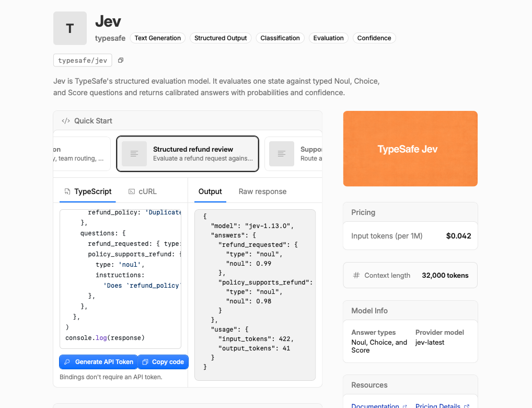Click the Model Info section header

[x=410, y=311]
